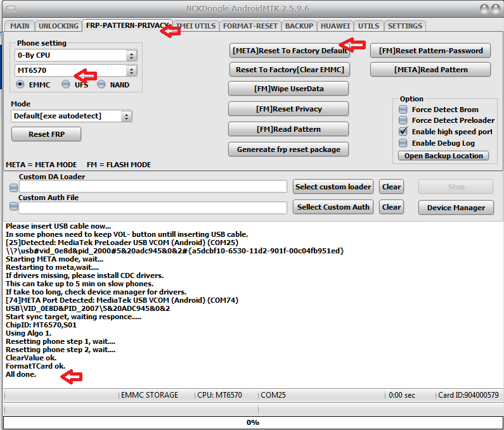Click the [FM]Reset Privacy button
This screenshot has width=504, height=430.
288,109
